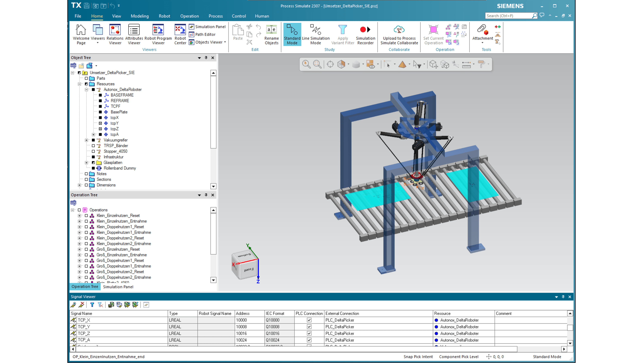Toggle checkbox for Klein_Einzelnutzen_Reset operation
Image resolution: width=644 pixels, height=363 pixels.
pos(86,216)
